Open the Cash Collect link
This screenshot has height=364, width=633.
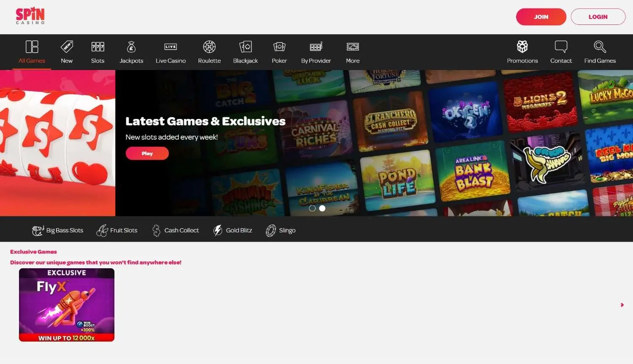tap(181, 230)
